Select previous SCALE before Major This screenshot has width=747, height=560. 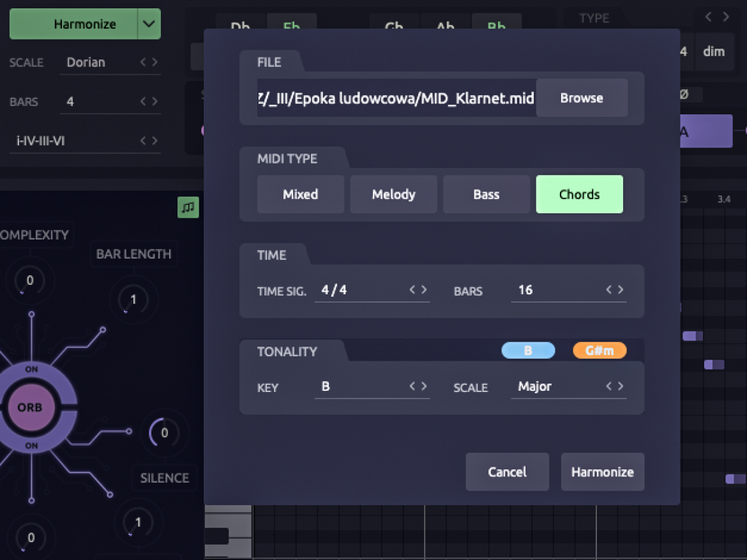608,386
